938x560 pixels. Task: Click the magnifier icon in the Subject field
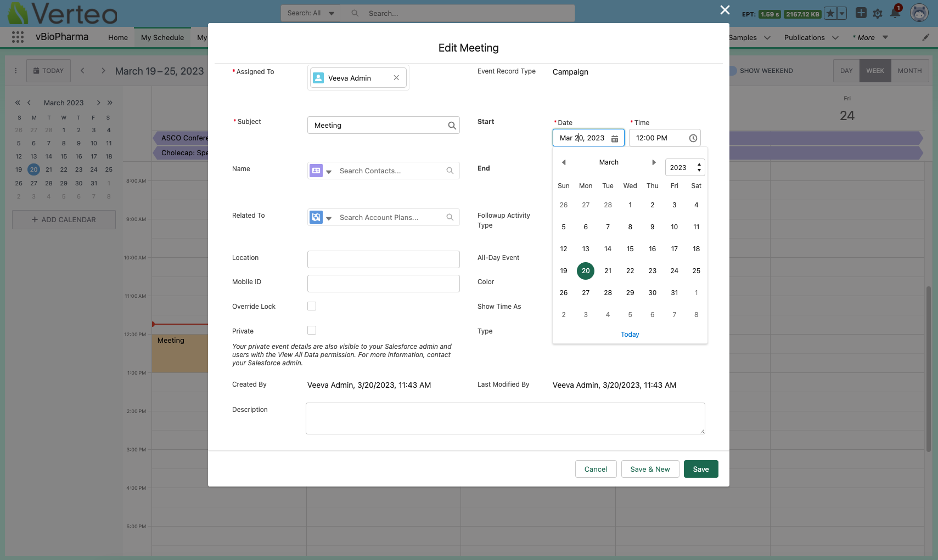[x=452, y=126]
